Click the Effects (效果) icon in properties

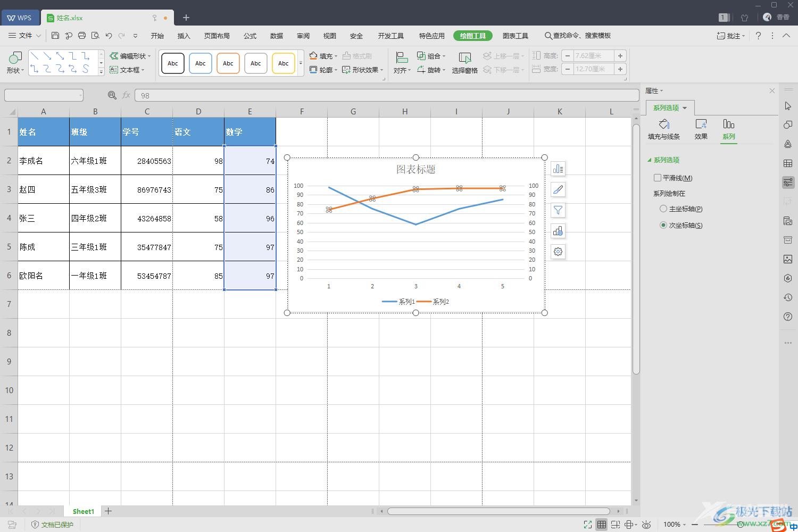(701, 124)
